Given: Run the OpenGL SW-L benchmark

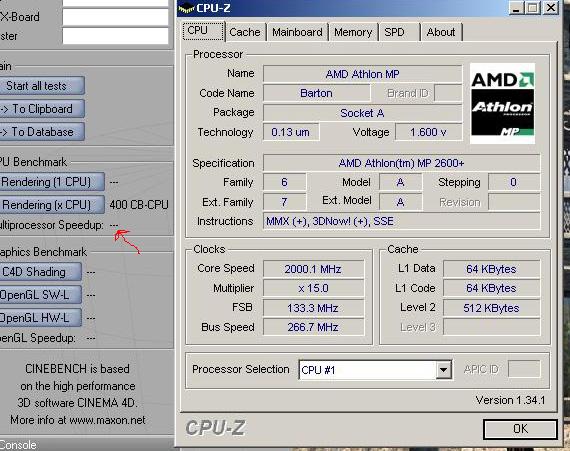Looking at the screenshot, I should coord(40,295).
